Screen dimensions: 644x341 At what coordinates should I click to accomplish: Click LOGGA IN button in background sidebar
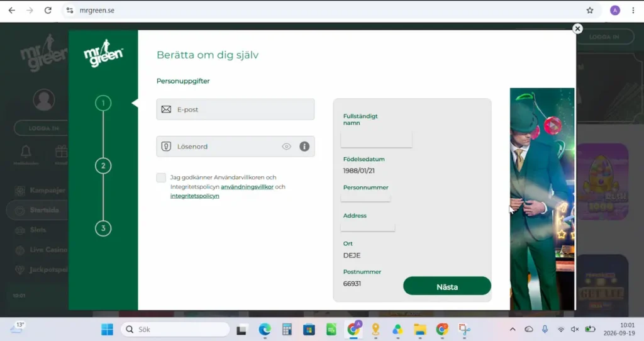41,128
